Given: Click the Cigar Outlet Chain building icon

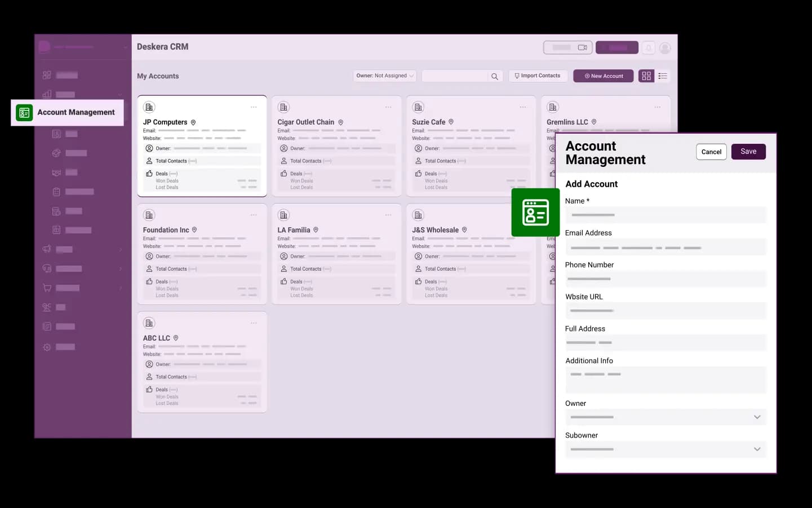Looking at the screenshot, I should (x=283, y=107).
